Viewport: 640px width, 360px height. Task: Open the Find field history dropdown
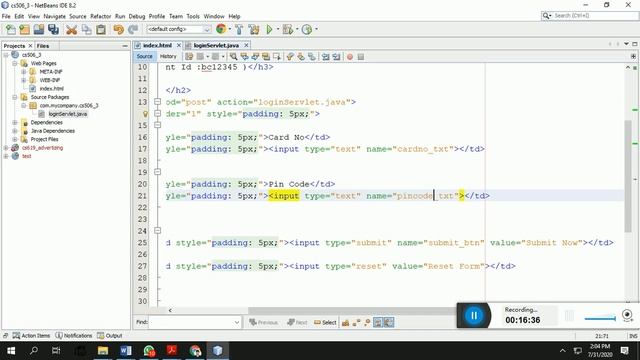(237, 322)
